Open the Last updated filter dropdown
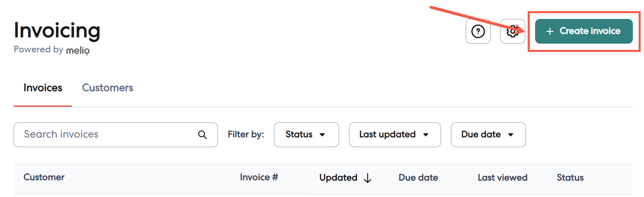The width and height of the screenshot is (644, 197). [394, 135]
